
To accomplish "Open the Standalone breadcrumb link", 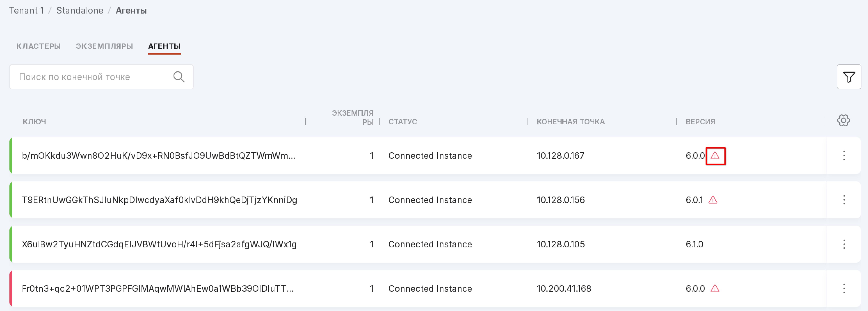I will (80, 10).
